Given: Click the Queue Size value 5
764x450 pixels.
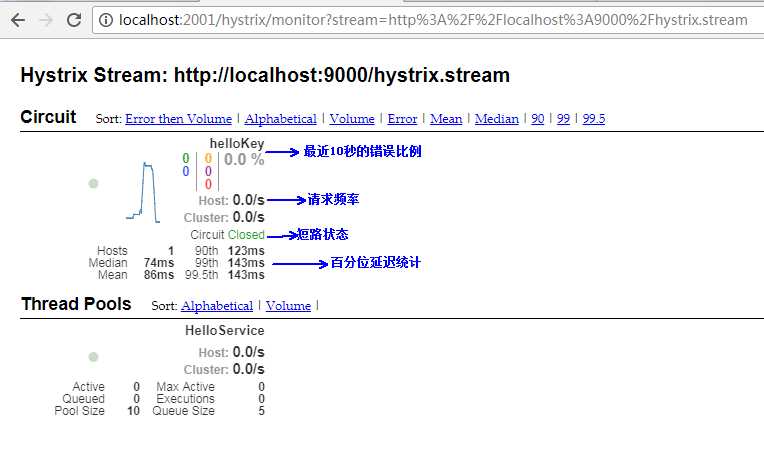Looking at the screenshot, I should 262,411.
